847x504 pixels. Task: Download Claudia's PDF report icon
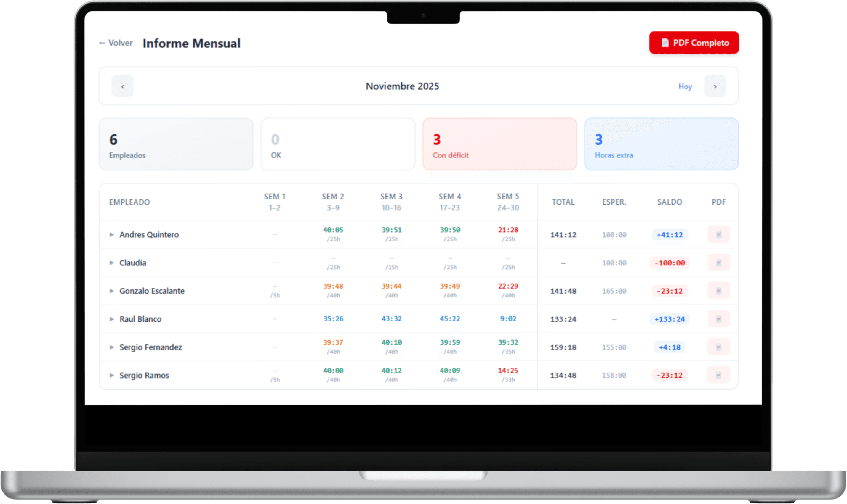718,263
